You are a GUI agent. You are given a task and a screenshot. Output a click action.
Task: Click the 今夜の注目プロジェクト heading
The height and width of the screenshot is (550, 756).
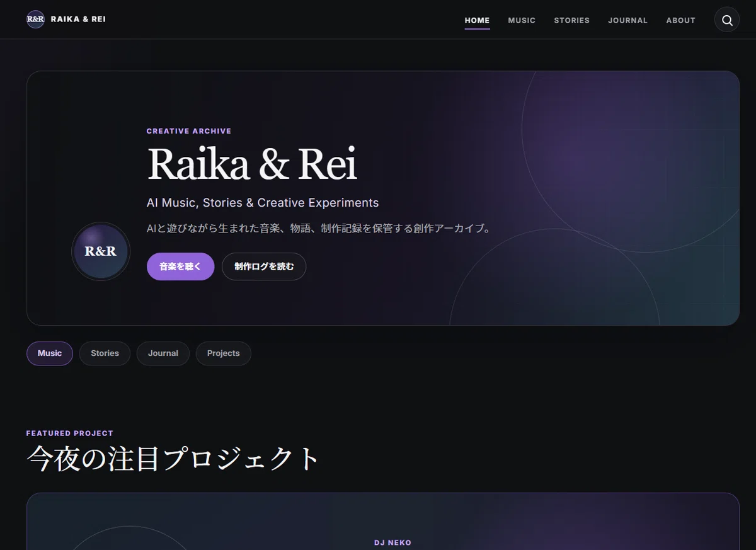[173, 459]
